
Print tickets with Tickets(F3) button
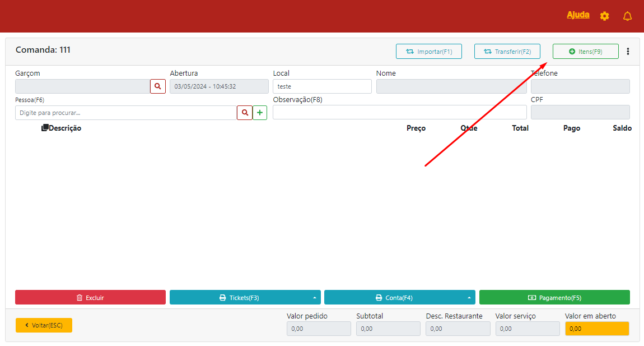239,298
